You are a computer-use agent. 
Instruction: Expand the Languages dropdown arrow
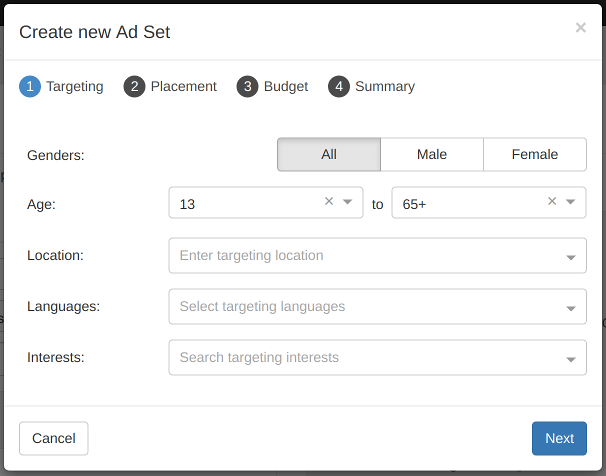(x=570, y=308)
